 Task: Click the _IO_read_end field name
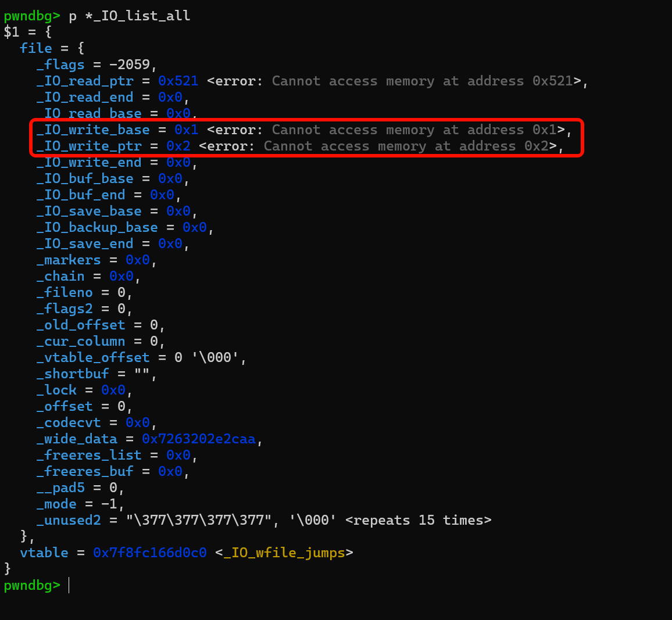click(x=85, y=97)
